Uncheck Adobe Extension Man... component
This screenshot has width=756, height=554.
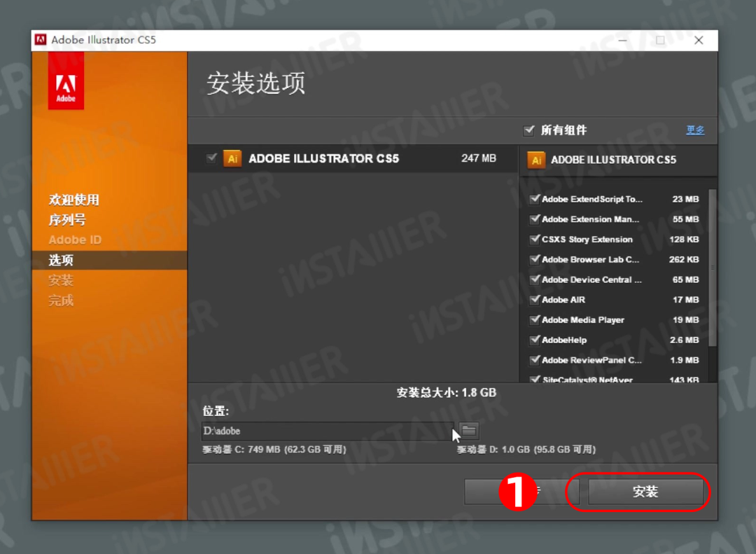534,219
